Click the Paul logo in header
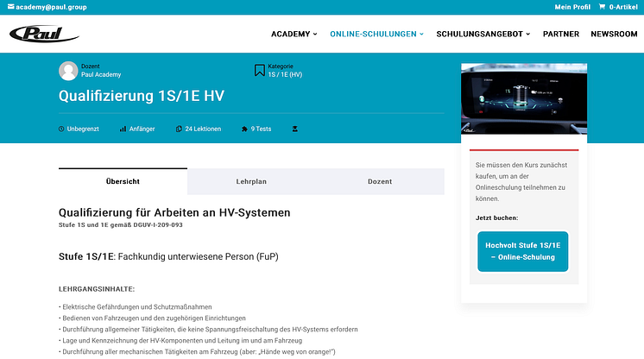The height and width of the screenshot is (359, 644). [43, 34]
